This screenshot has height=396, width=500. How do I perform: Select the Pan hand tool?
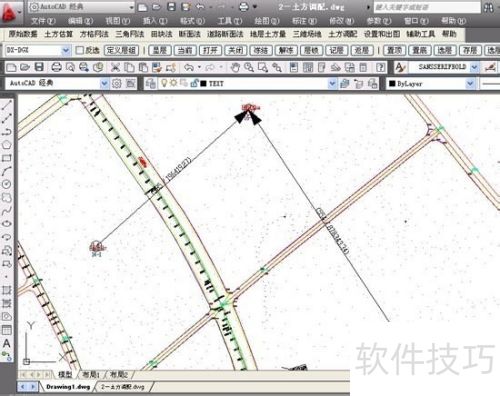click(x=235, y=68)
